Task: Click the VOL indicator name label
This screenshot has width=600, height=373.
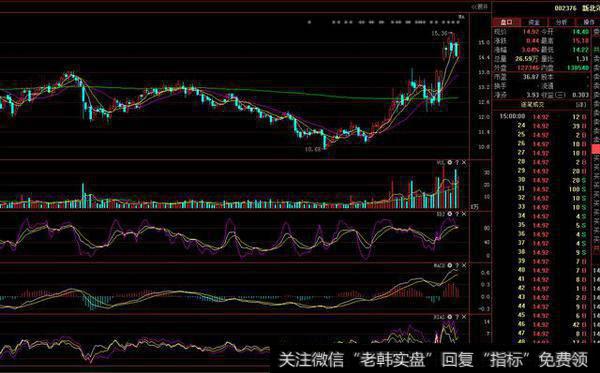Action: (441, 163)
